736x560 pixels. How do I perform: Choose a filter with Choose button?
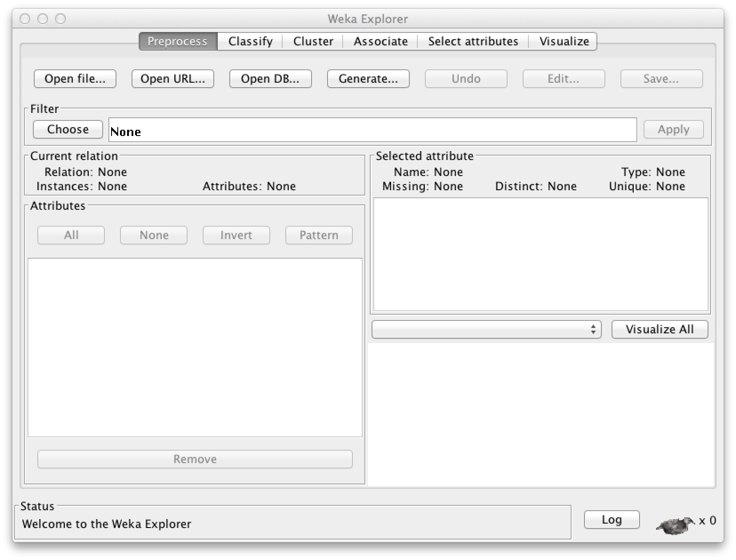coord(68,129)
